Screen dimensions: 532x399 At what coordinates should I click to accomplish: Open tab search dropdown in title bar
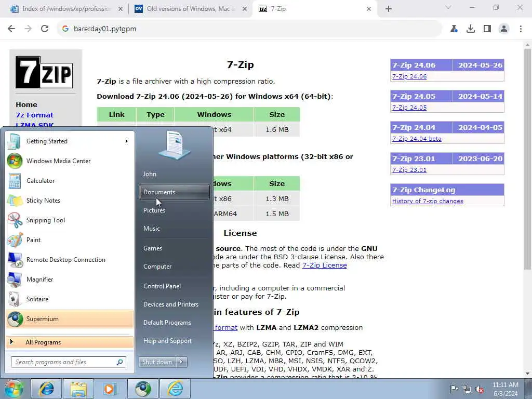click(448, 7)
